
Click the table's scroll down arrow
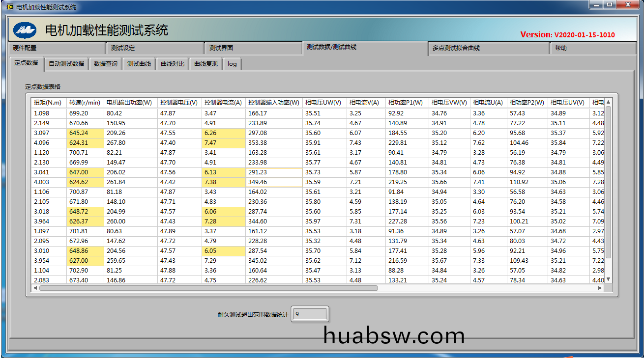pyautogui.click(x=608, y=279)
